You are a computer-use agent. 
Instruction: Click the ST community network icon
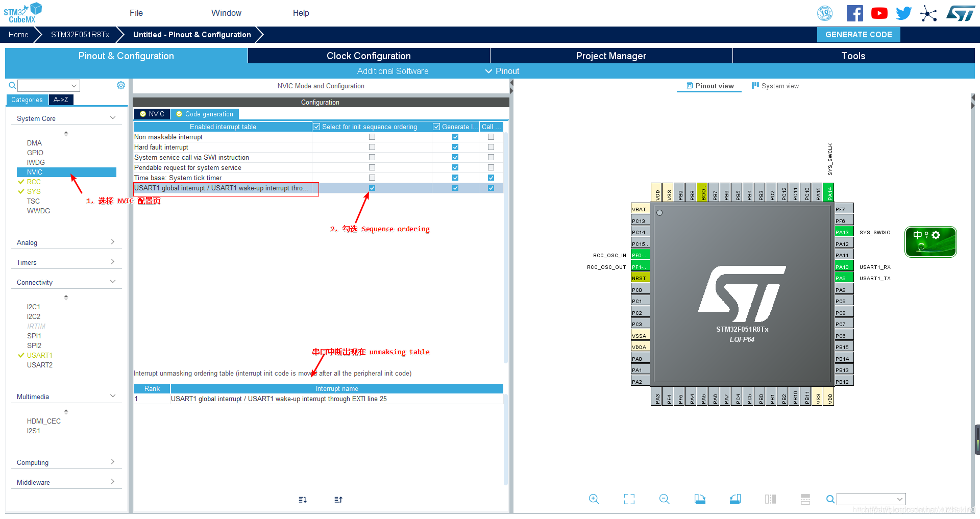point(928,13)
